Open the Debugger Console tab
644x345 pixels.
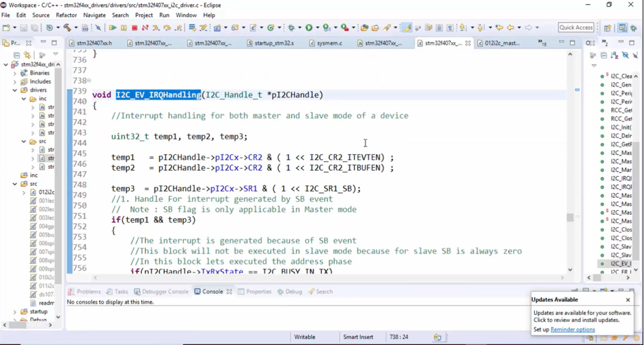coord(162,291)
